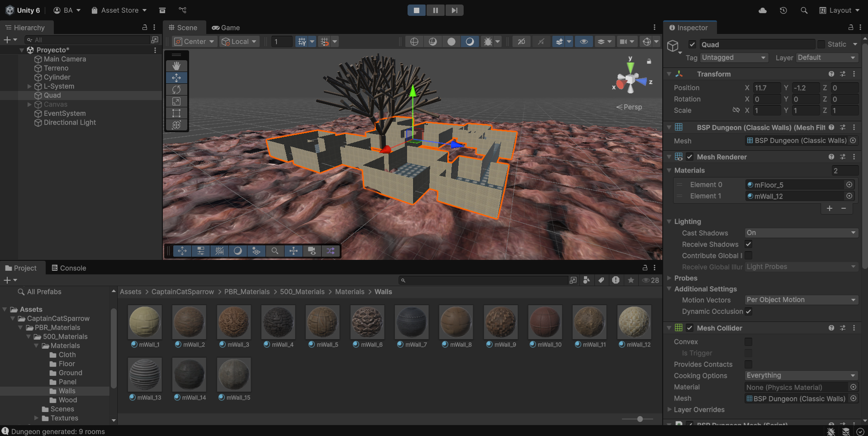Expand the L-System hierarchy item
Screen dimensions: 868x436
[x=29, y=86]
